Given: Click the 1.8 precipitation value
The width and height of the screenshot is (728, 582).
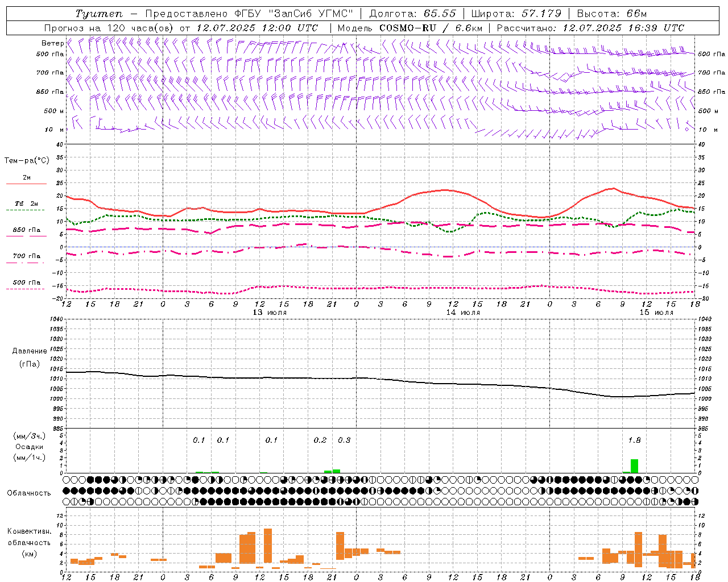Looking at the screenshot, I should (634, 440).
